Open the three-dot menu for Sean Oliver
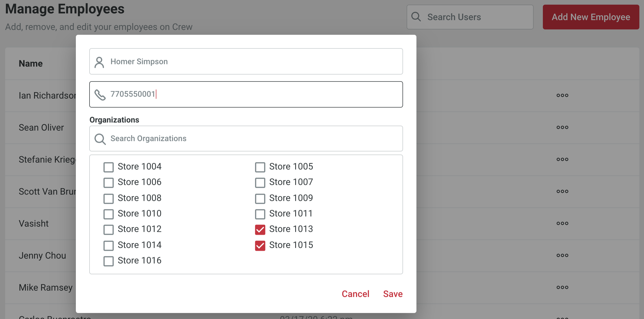The height and width of the screenshot is (319, 644). pos(562,127)
